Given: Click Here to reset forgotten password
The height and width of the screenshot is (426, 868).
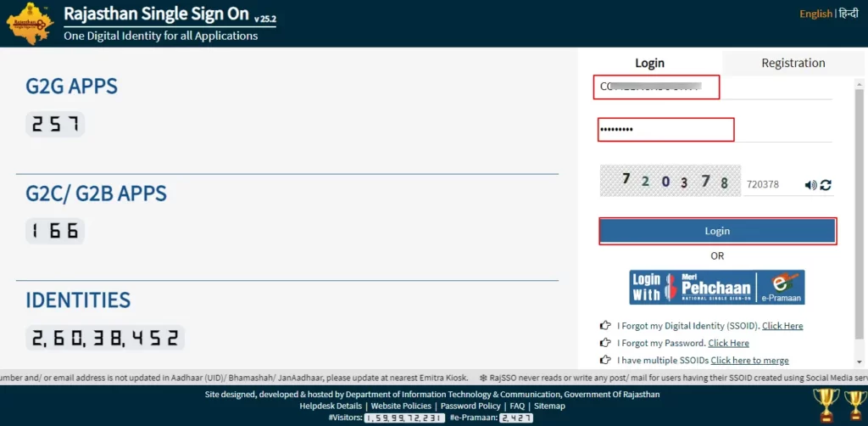Looking at the screenshot, I should (728, 343).
